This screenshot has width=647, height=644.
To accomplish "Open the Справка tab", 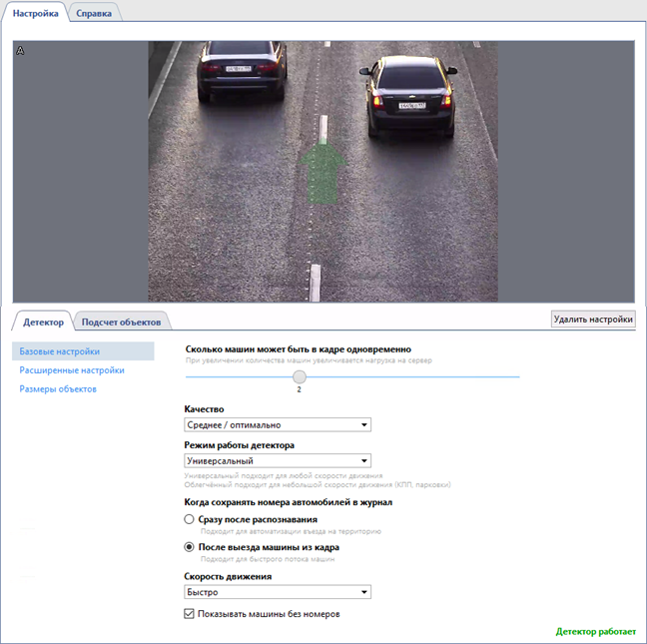I will 94,13.
